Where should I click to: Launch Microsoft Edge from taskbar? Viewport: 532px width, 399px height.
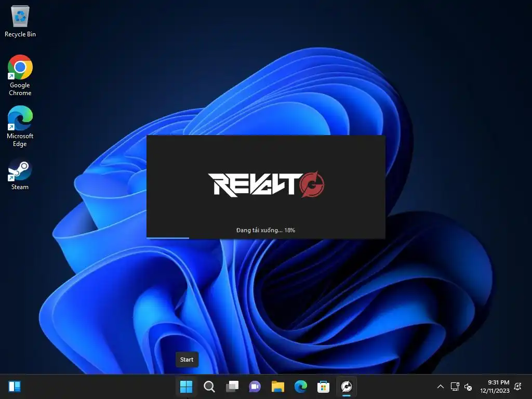pos(301,387)
